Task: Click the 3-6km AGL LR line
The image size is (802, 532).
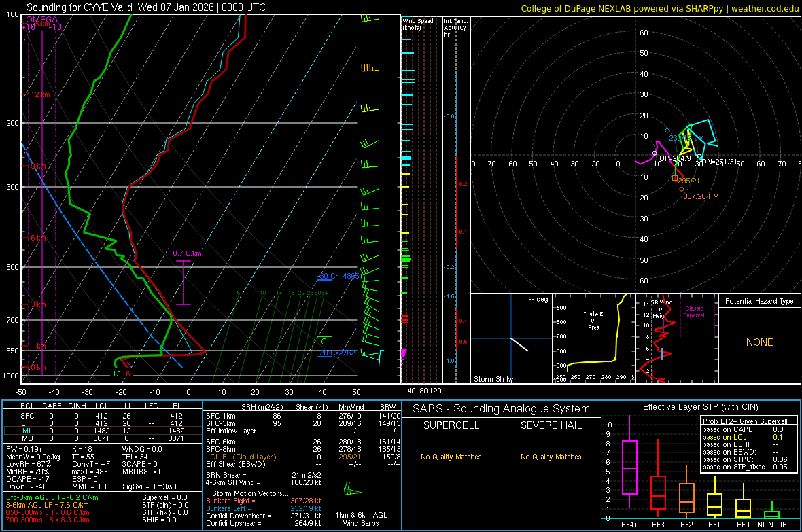Action: pos(48,505)
